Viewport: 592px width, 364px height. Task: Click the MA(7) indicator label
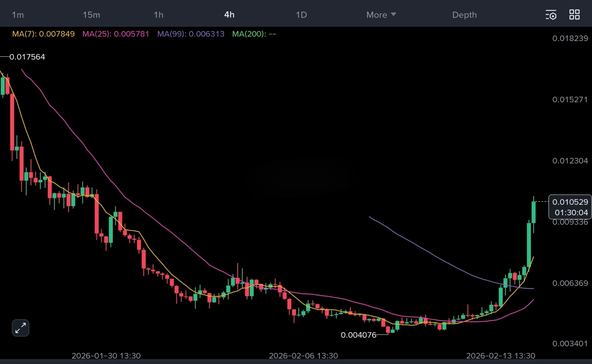(43, 34)
